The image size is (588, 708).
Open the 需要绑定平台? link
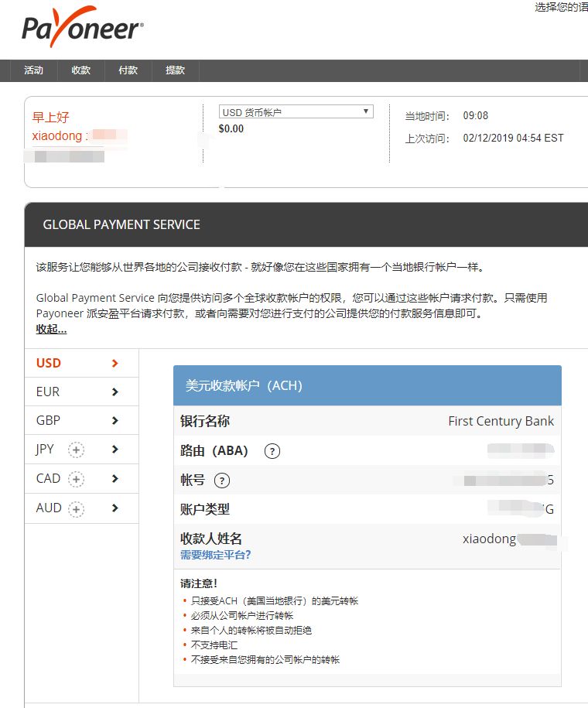coord(215,555)
